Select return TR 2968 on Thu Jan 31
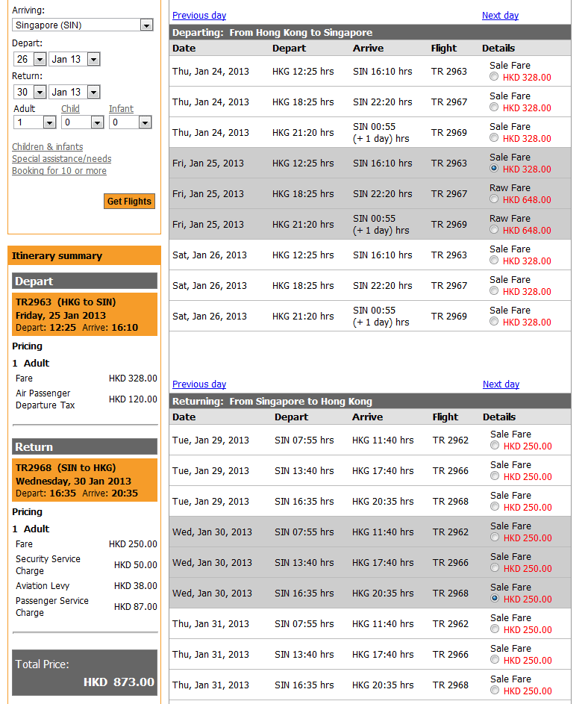The height and width of the screenshot is (704, 588). [x=495, y=691]
